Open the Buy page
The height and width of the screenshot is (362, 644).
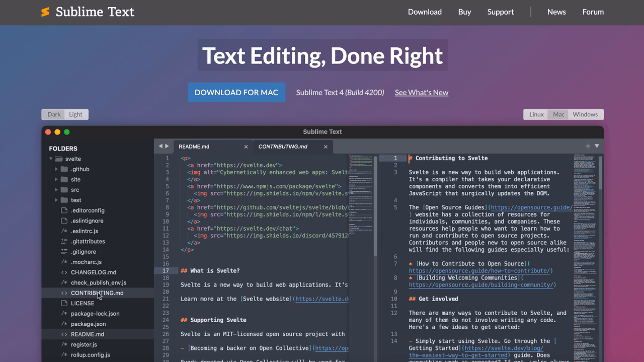[x=464, y=12]
